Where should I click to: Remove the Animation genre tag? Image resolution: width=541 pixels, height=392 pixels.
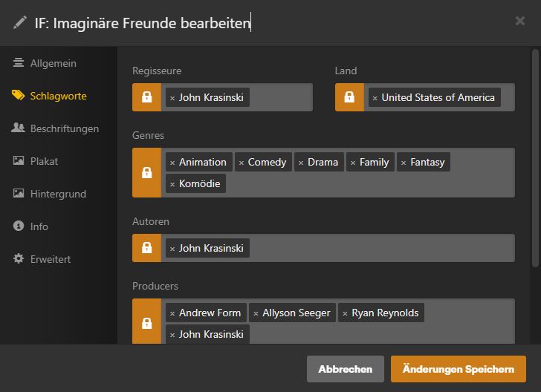(x=172, y=163)
